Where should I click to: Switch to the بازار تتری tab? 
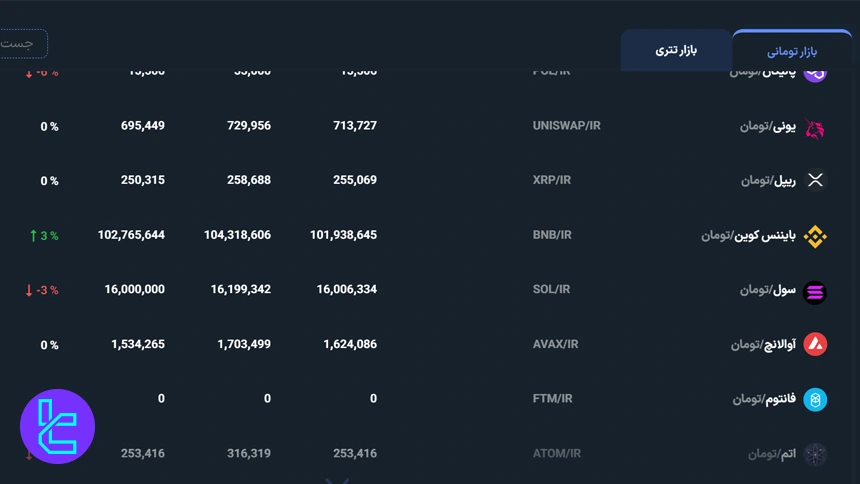(x=676, y=50)
